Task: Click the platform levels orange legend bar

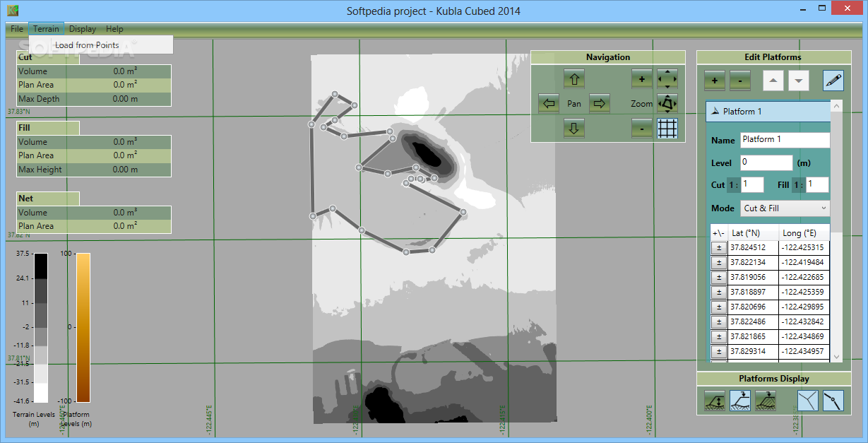Action: click(x=83, y=328)
